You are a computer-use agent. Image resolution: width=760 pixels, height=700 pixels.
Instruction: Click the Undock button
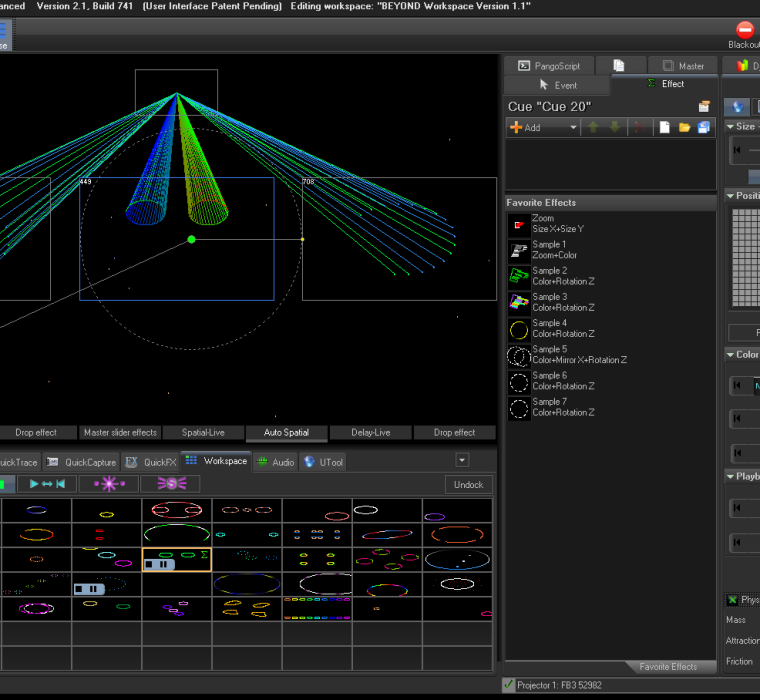pos(468,484)
